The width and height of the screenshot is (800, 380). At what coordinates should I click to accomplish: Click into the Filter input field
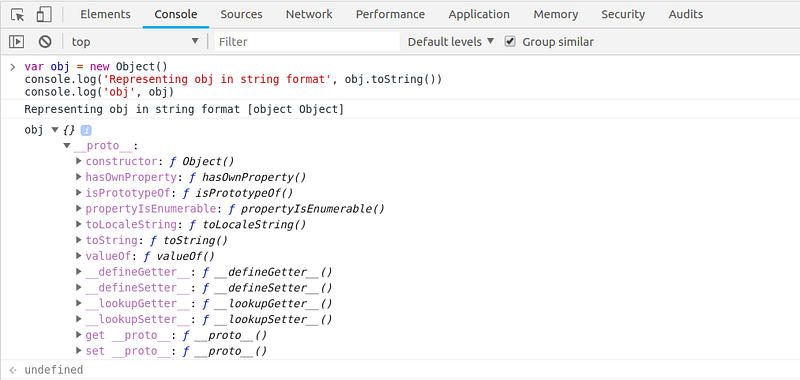tap(307, 42)
